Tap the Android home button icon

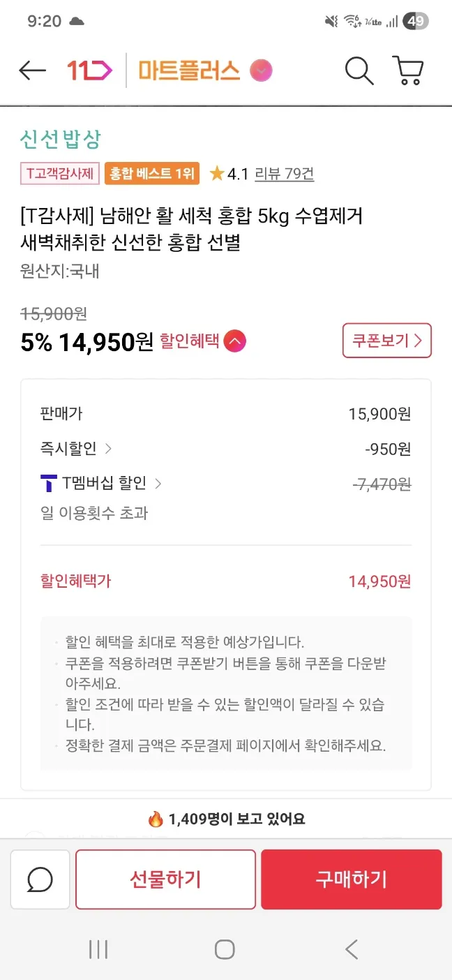point(225,949)
